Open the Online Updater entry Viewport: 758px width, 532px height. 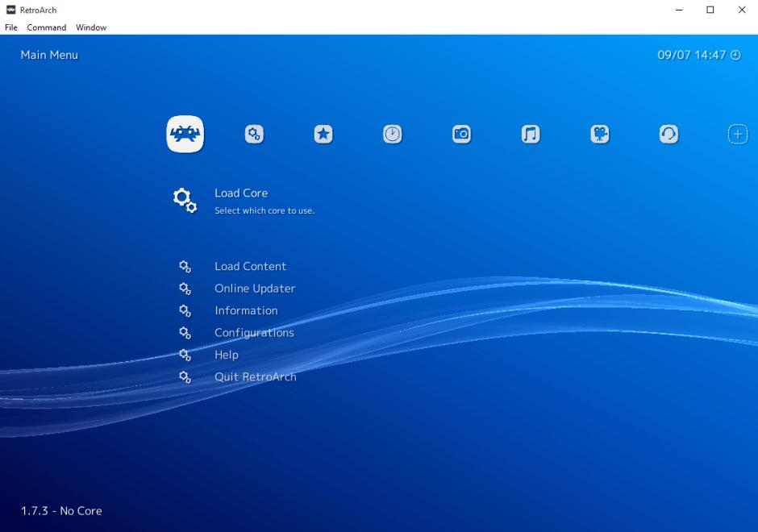(255, 289)
